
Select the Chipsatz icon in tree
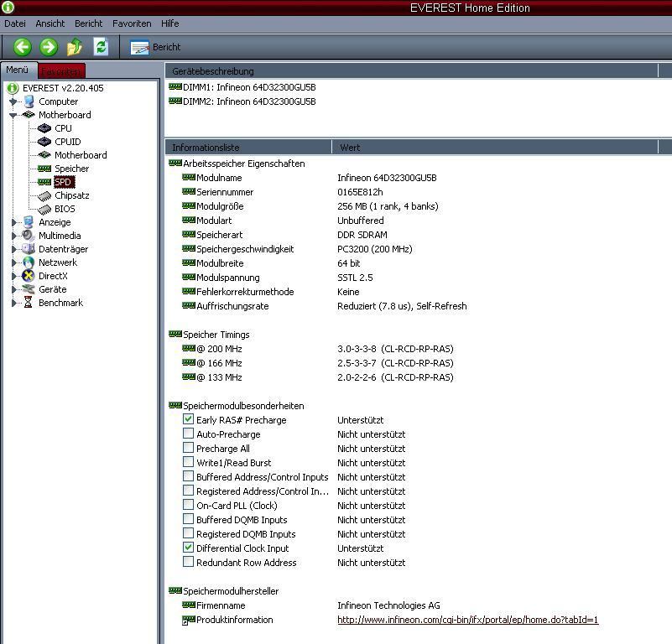(44, 196)
